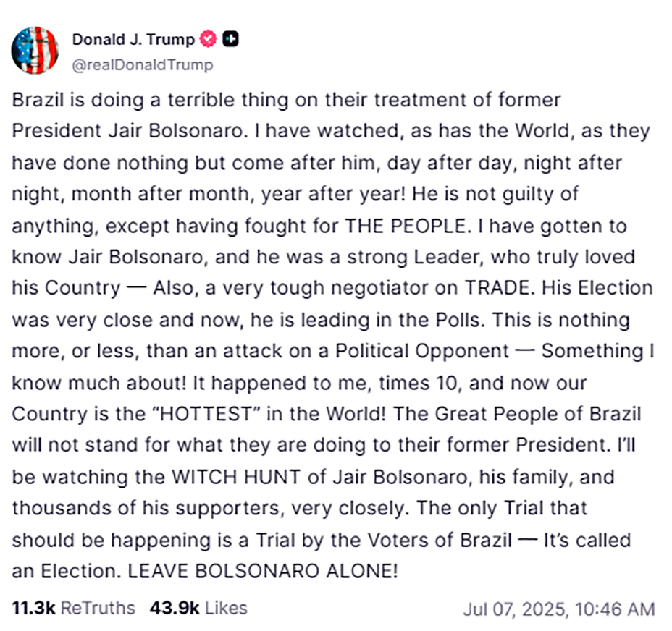The image size is (672, 631).
Task: Open Donald J. Trump display name
Action: 133,39
